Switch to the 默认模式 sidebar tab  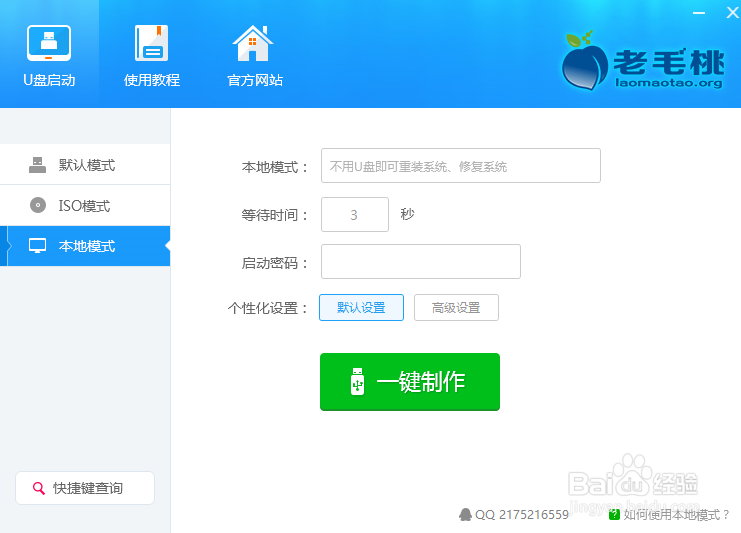85,164
